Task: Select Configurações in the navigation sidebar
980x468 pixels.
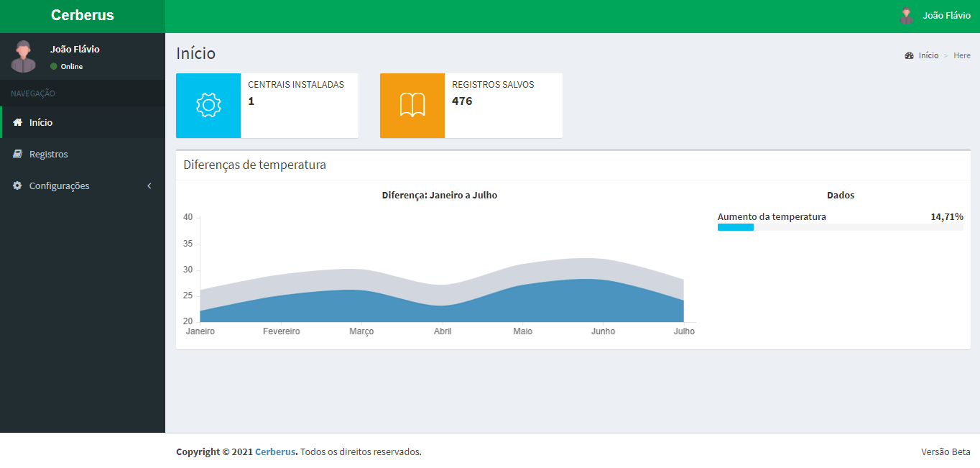Action: [x=60, y=186]
